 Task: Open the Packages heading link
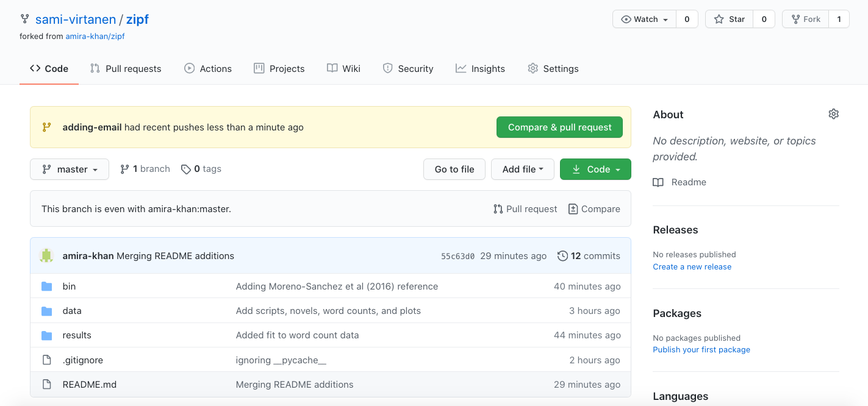pyautogui.click(x=677, y=313)
